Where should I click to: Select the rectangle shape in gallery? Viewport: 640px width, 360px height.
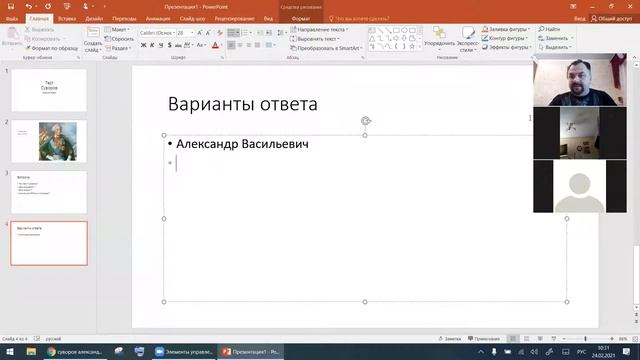396,31
